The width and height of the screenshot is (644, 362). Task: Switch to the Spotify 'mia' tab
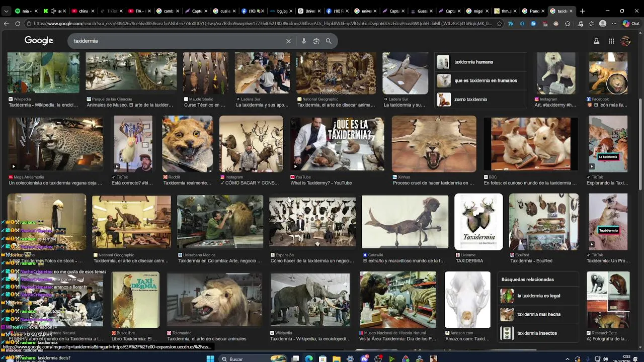[25, 11]
